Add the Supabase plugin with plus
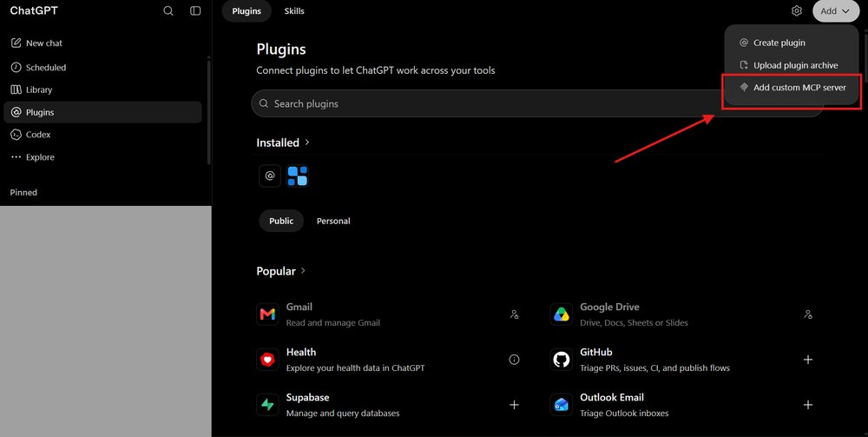 [x=514, y=405]
